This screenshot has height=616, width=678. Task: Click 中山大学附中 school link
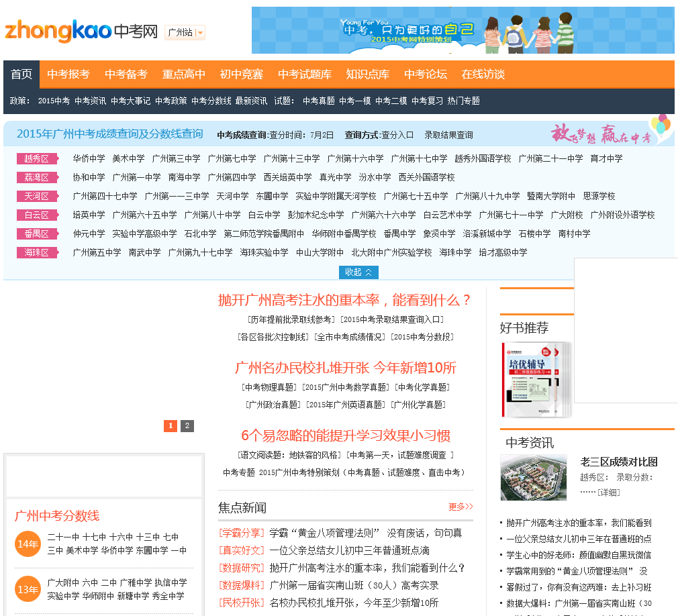coord(320,252)
